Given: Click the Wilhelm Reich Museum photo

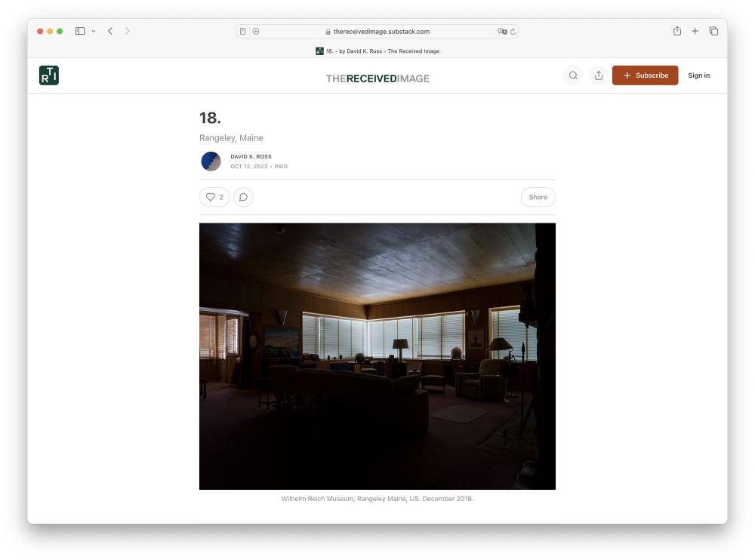Looking at the screenshot, I should click(x=377, y=356).
